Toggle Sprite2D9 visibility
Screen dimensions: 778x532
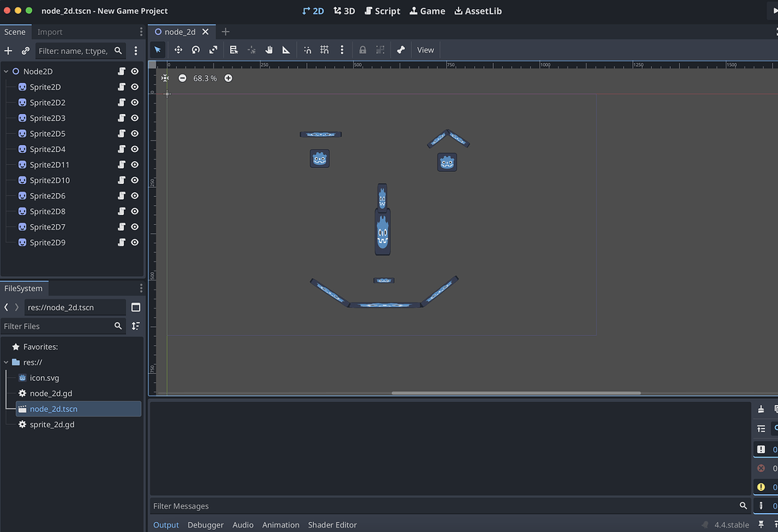tap(134, 242)
